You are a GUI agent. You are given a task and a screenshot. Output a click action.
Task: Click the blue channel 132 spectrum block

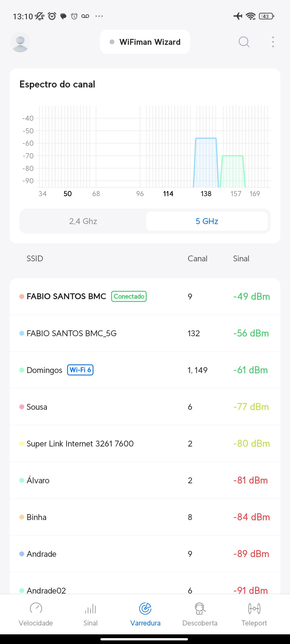tap(206, 162)
